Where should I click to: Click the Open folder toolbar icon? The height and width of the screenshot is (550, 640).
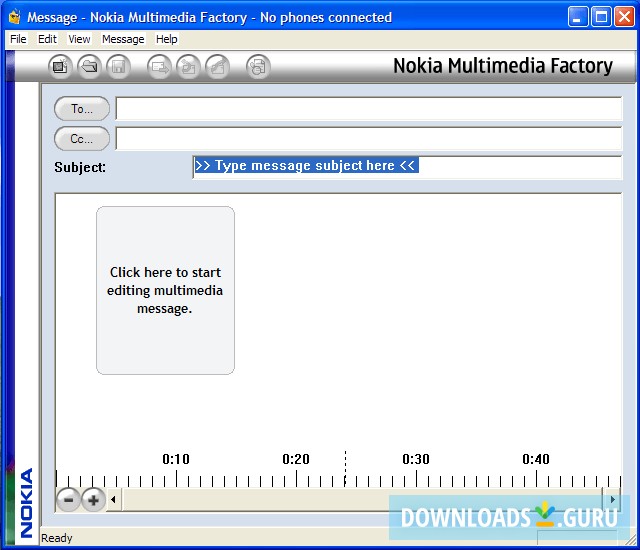(89, 67)
